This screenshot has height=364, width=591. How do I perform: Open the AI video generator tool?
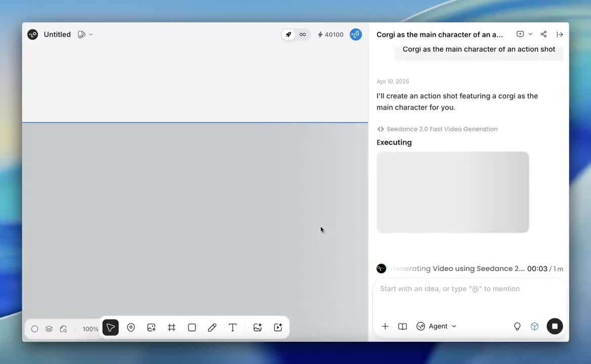click(278, 328)
